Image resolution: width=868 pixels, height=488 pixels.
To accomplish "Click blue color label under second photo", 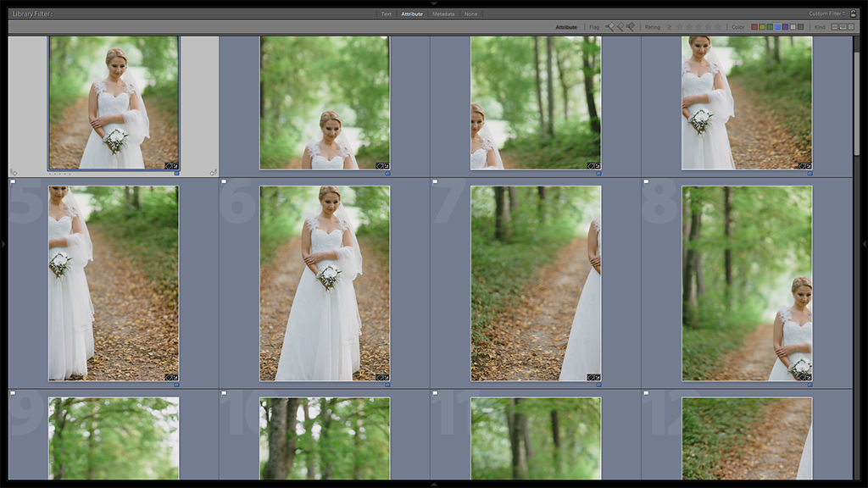I will 387,173.
